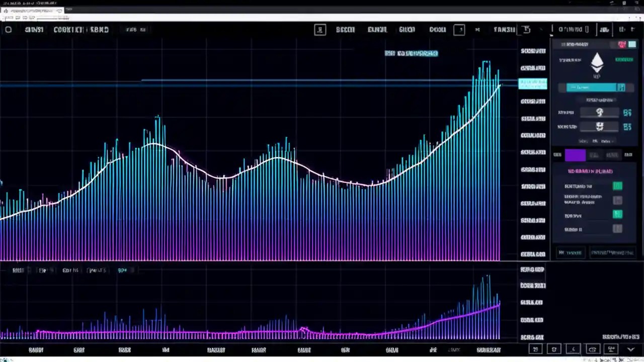Viewport: 644px width, 362px height.
Task: Select the buy amount icon in the order panel
Action: (599, 112)
